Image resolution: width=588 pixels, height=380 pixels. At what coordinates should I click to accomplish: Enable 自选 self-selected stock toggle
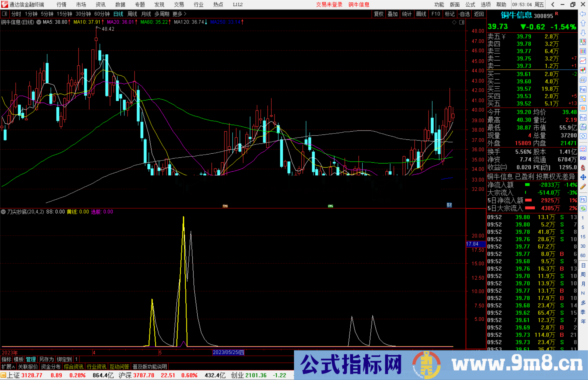464,14
